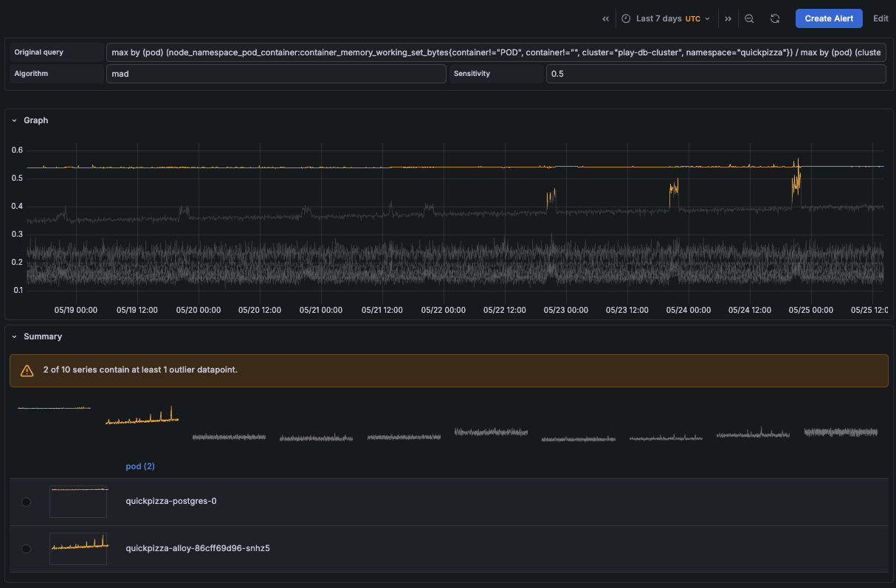This screenshot has width=896, height=588.
Task: Click the 0.6 y-axis label
Action: click(x=17, y=150)
